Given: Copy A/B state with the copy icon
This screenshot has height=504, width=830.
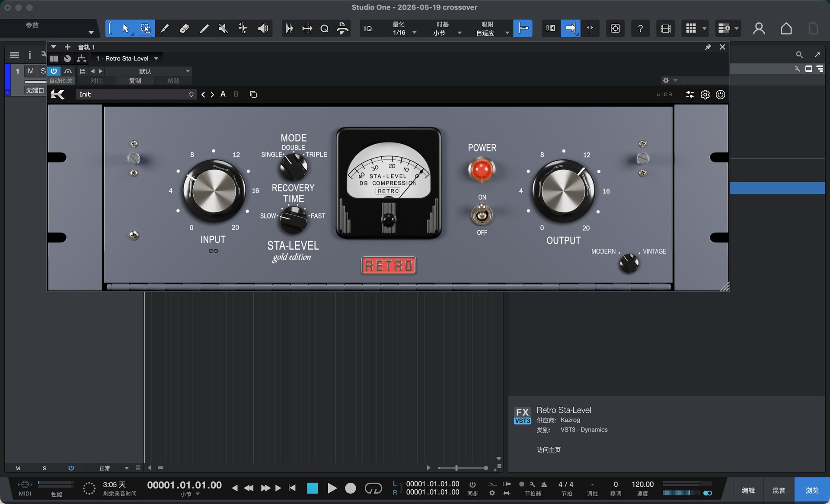Looking at the screenshot, I should tap(253, 94).
